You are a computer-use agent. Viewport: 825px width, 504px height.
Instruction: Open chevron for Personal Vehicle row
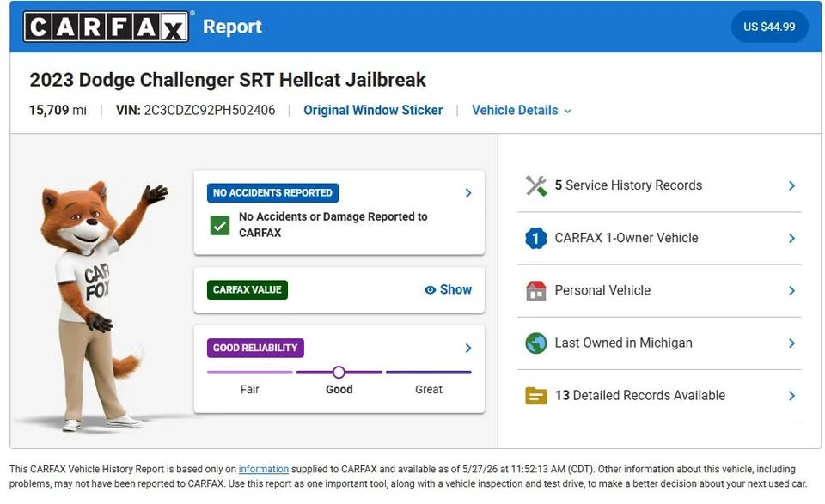791,290
